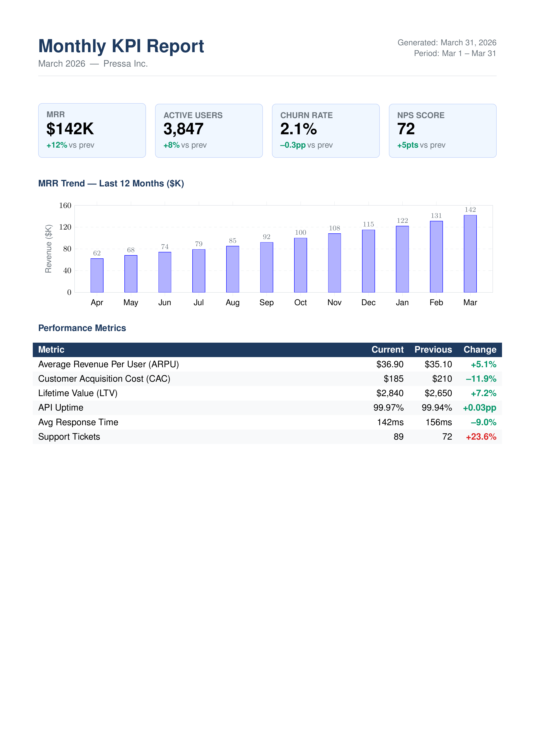535x756 pixels.
Task: Select 'Customer Acquisition Cost (CAC)' row label
Action: click(104, 379)
